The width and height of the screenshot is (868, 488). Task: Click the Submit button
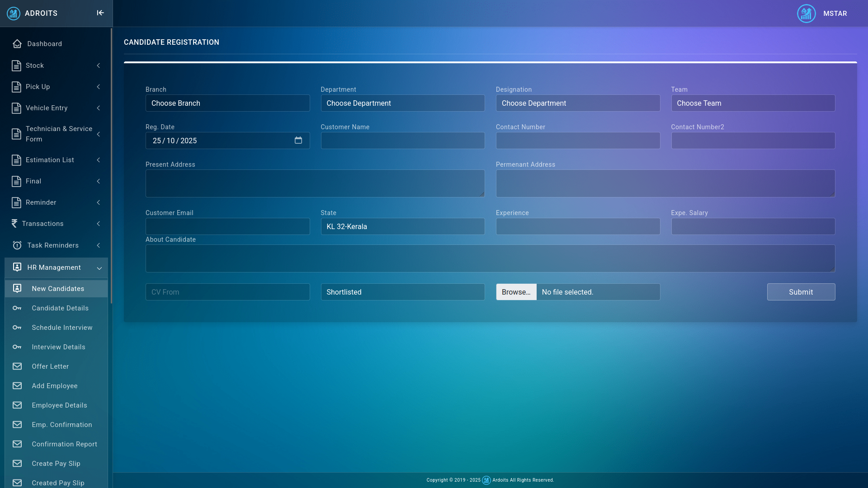pos(801,292)
